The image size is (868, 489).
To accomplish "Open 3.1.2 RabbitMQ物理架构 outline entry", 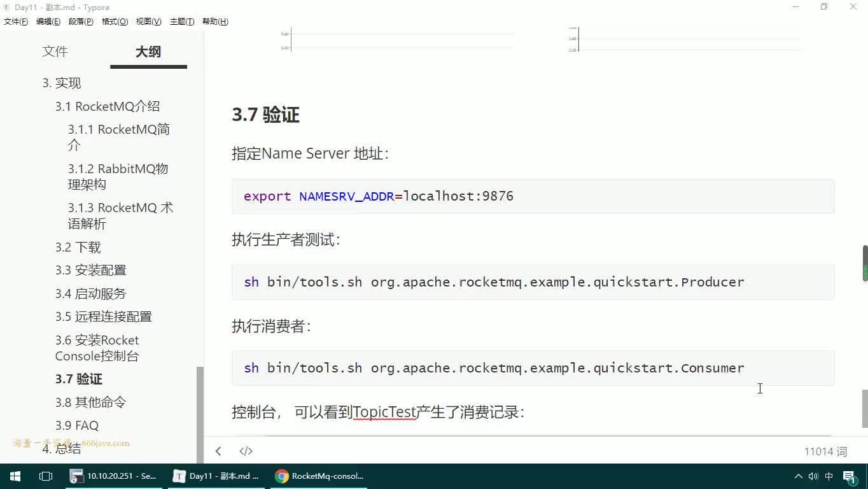I will tap(118, 177).
